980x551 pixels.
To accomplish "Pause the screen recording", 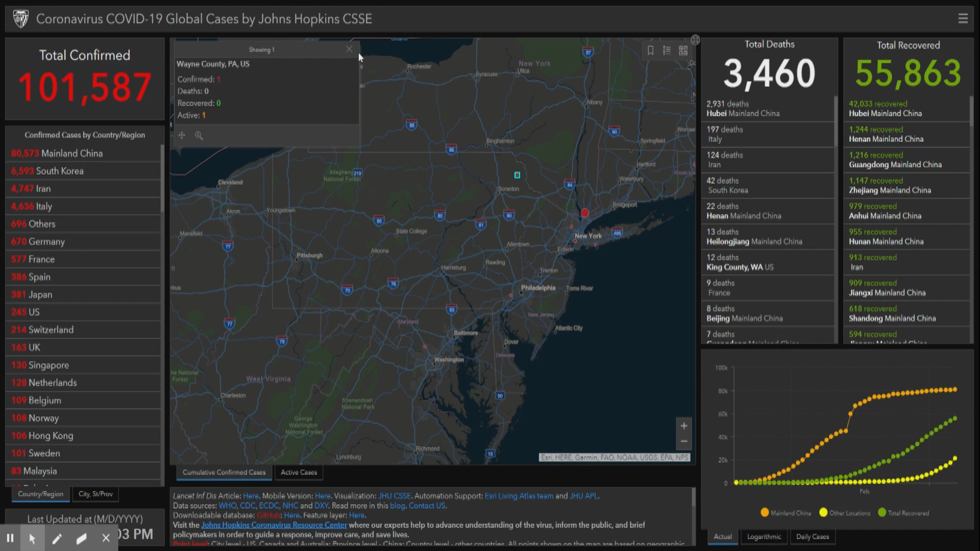I will pos(10,538).
